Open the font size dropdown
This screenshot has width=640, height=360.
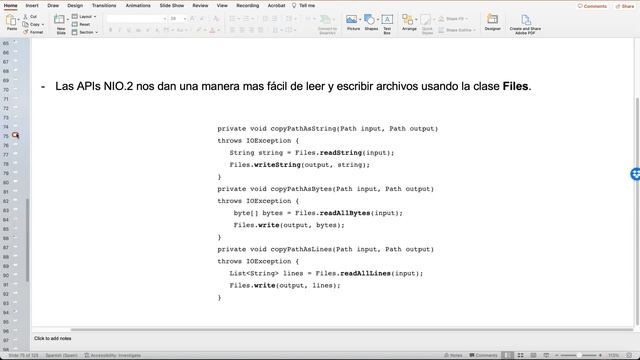point(185,19)
